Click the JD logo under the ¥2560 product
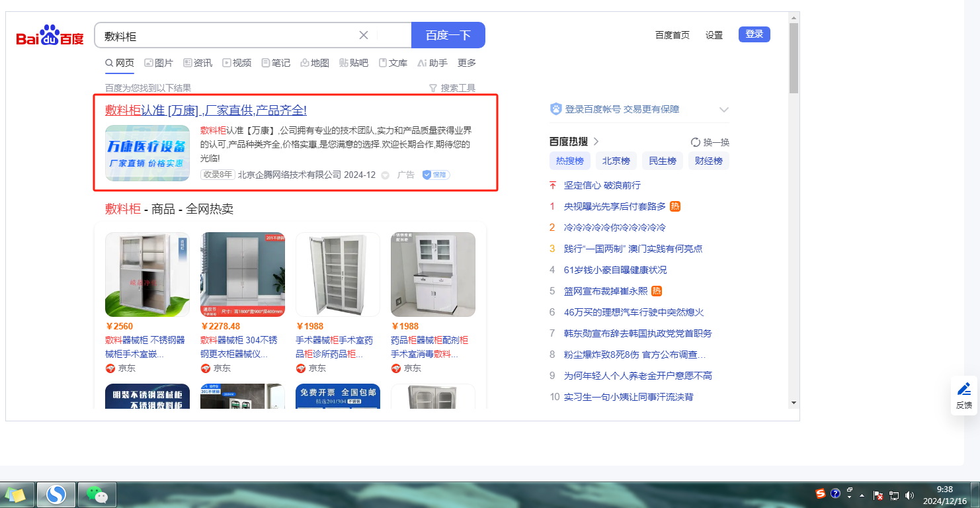This screenshot has width=980, height=508. [x=110, y=368]
